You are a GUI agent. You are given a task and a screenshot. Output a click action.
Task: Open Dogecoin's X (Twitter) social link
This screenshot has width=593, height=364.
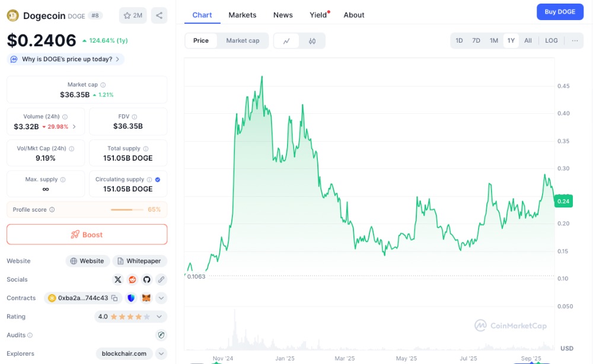click(118, 279)
